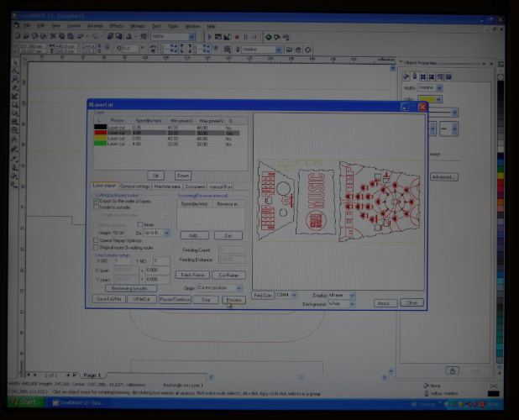This screenshot has width=519, height=420.
Task: Select the Eyedropper tool in the toolbox
Action: pos(14,159)
